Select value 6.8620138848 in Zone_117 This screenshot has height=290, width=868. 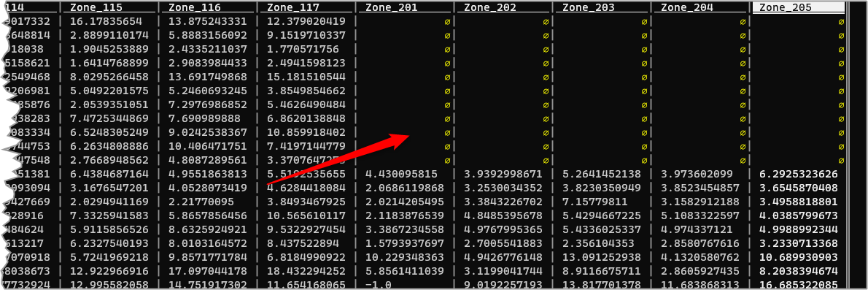tap(306, 118)
